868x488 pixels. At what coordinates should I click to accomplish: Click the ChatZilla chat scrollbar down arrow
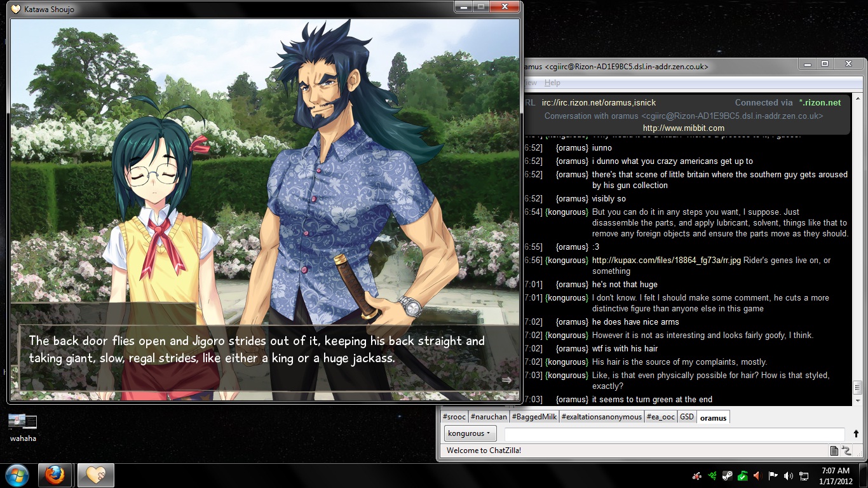[858, 400]
